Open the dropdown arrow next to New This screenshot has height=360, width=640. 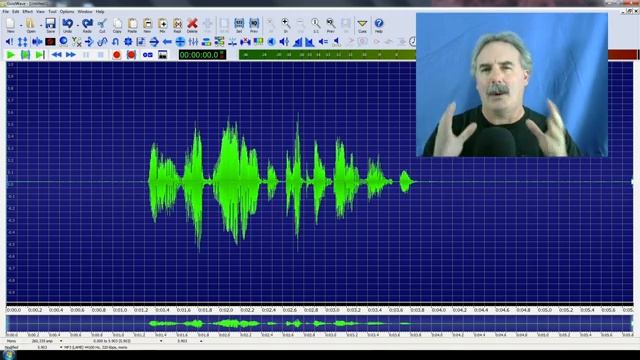tap(20, 25)
